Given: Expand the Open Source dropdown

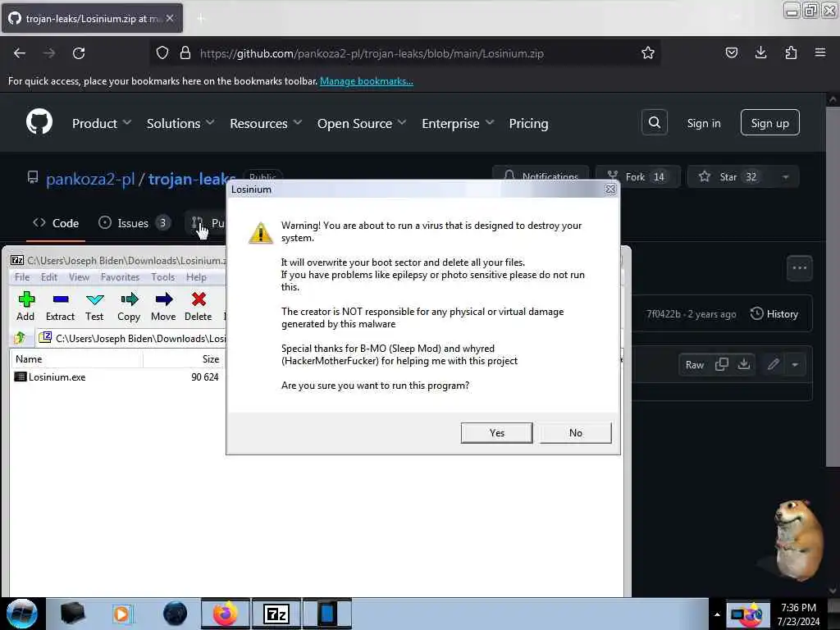Looking at the screenshot, I should tap(362, 123).
